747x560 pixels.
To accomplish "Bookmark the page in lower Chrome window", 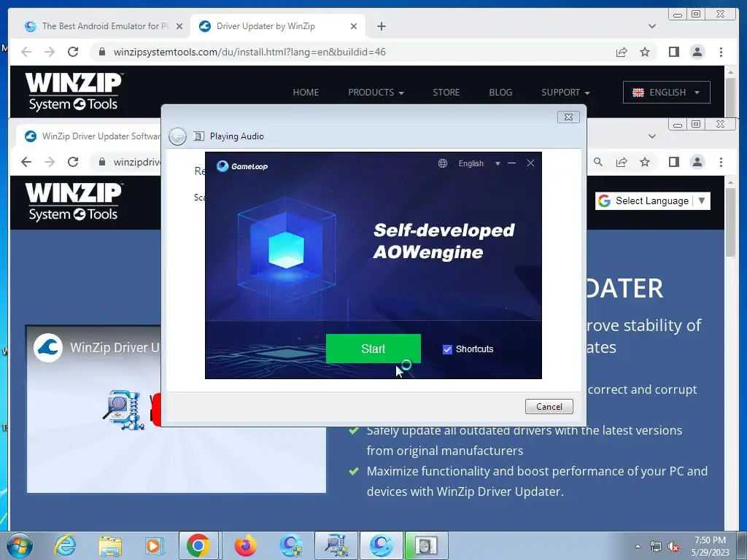I will 645,162.
